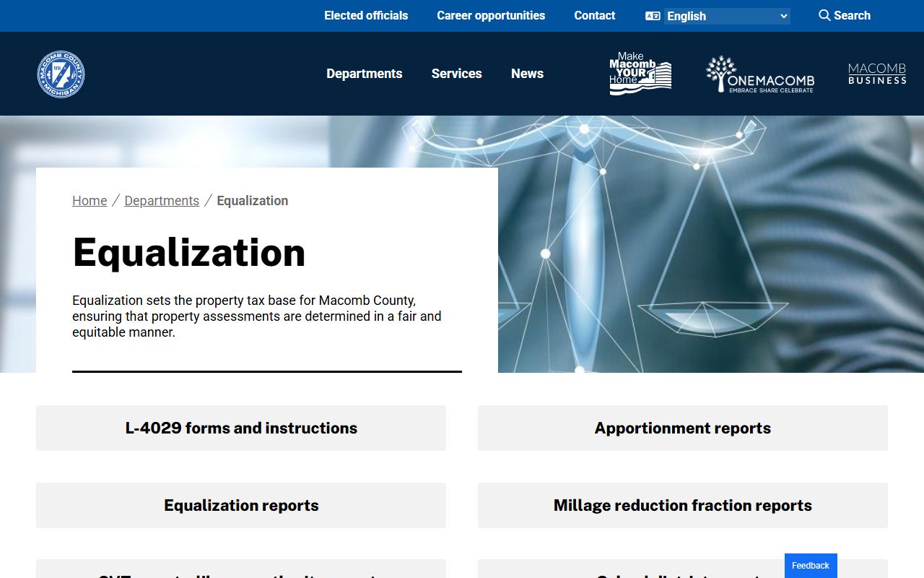The image size is (924, 578).
Task: Click the Macomb County seal logo
Action: (x=61, y=74)
